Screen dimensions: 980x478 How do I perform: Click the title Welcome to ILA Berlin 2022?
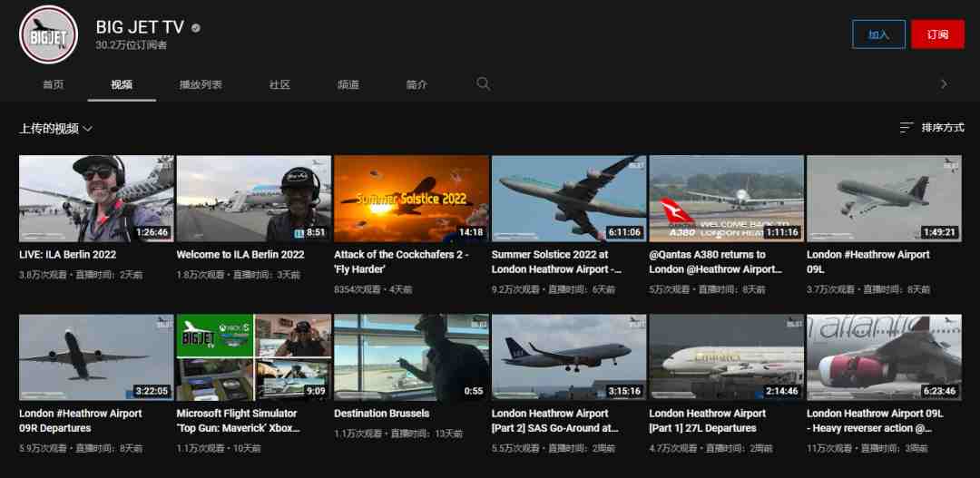coord(240,255)
